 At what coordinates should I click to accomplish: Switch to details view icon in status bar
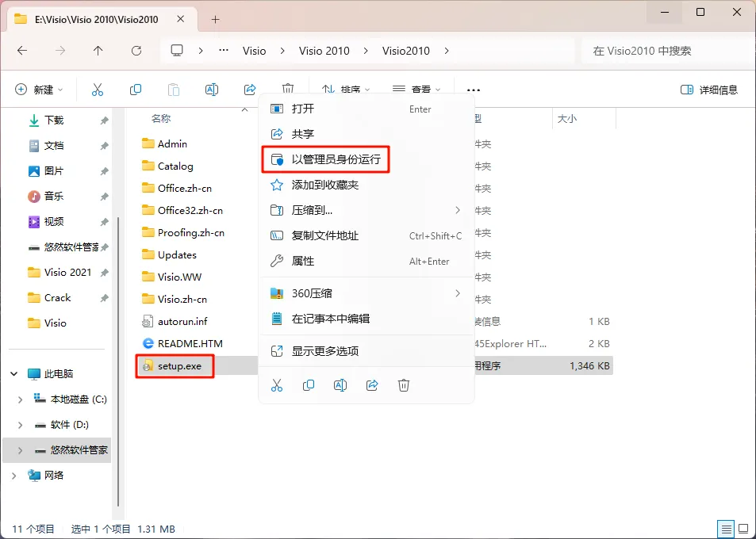tap(727, 529)
